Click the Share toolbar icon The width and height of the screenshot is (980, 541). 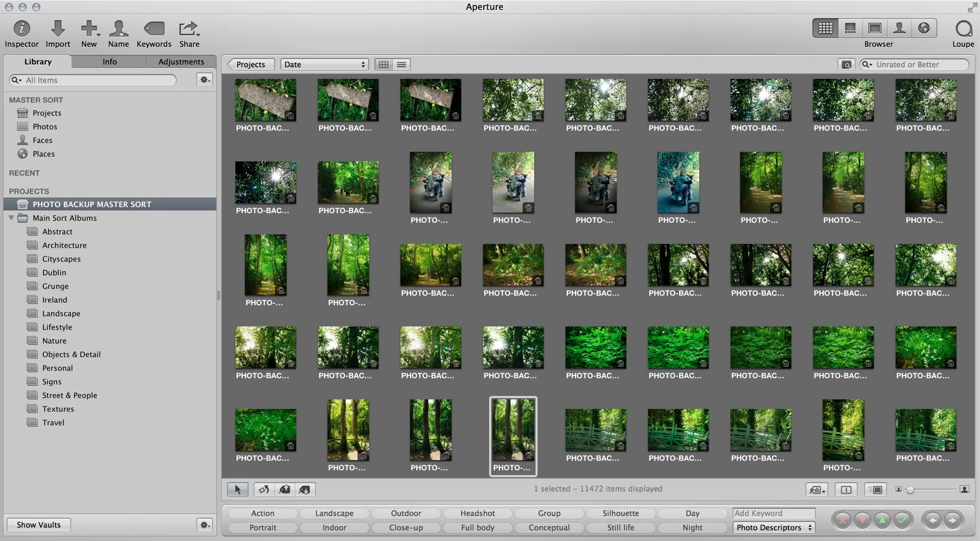click(x=189, y=29)
